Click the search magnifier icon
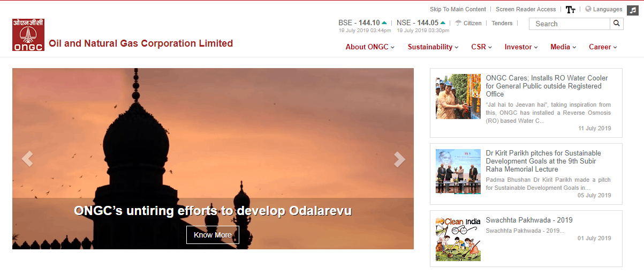Screen dimensions: 644x274 (617, 24)
